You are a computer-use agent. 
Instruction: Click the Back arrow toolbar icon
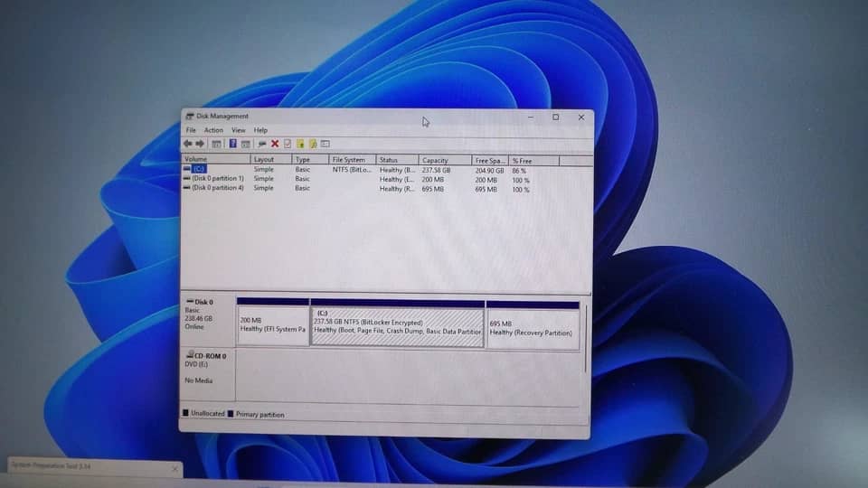click(x=188, y=144)
